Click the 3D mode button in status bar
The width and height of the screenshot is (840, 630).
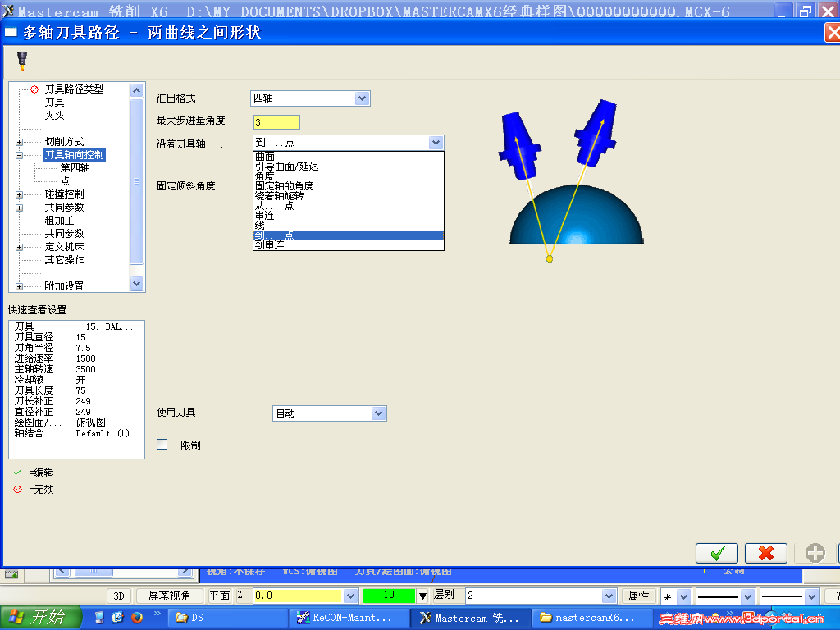pos(119,596)
